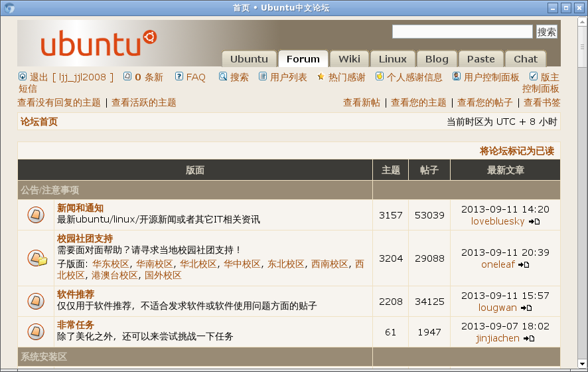The height and width of the screenshot is (372, 588).
Task: Click the scrollbar up arrow
Action: coord(582,22)
